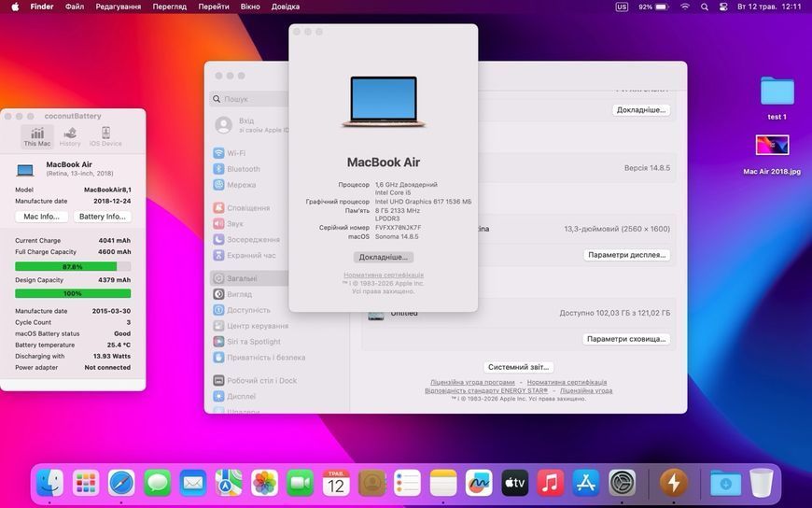Viewport: 812px width, 508px height.
Task: Open Файл menu in menu bar
Action: (75, 7)
